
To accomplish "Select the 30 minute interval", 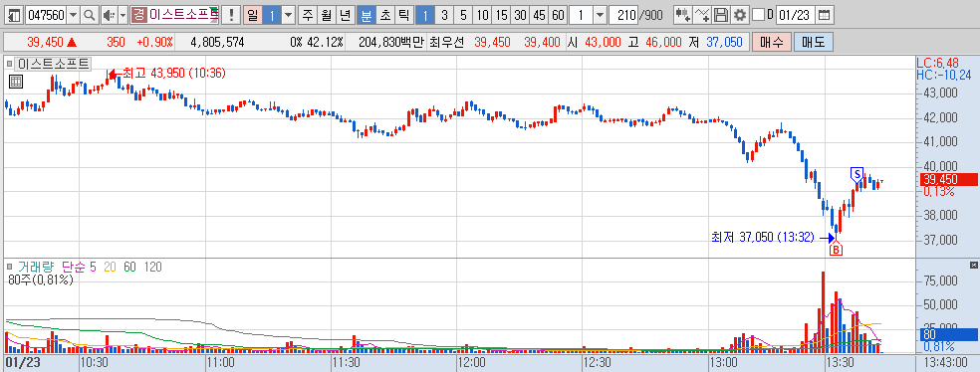I will coord(520,14).
